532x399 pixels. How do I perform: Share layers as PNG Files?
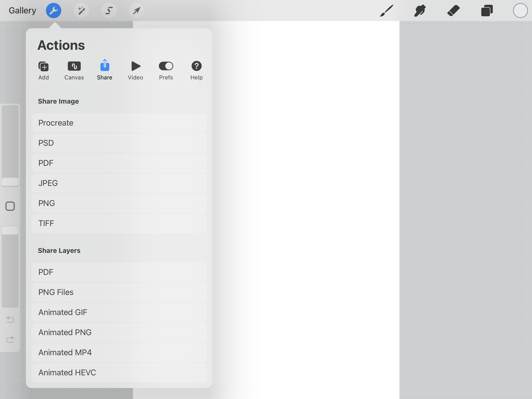point(119,292)
